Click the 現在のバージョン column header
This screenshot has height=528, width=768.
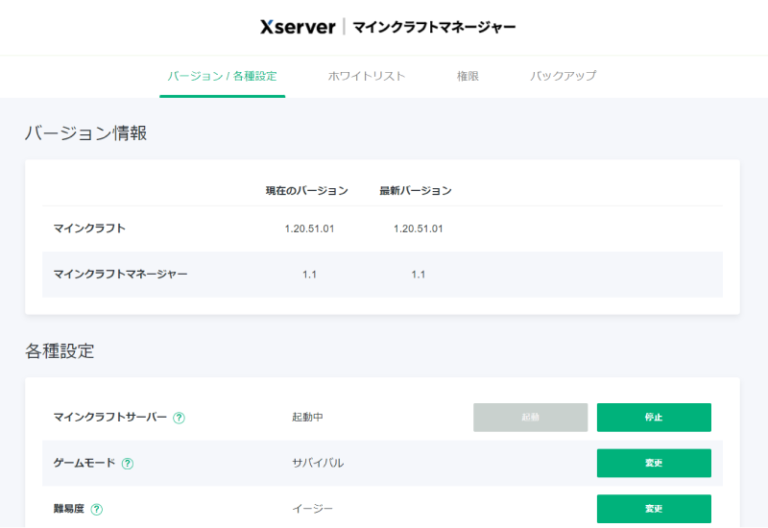(x=307, y=190)
